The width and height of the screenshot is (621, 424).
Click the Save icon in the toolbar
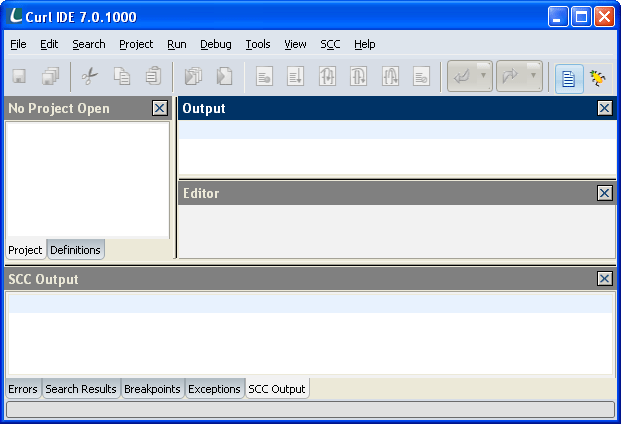[19, 77]
